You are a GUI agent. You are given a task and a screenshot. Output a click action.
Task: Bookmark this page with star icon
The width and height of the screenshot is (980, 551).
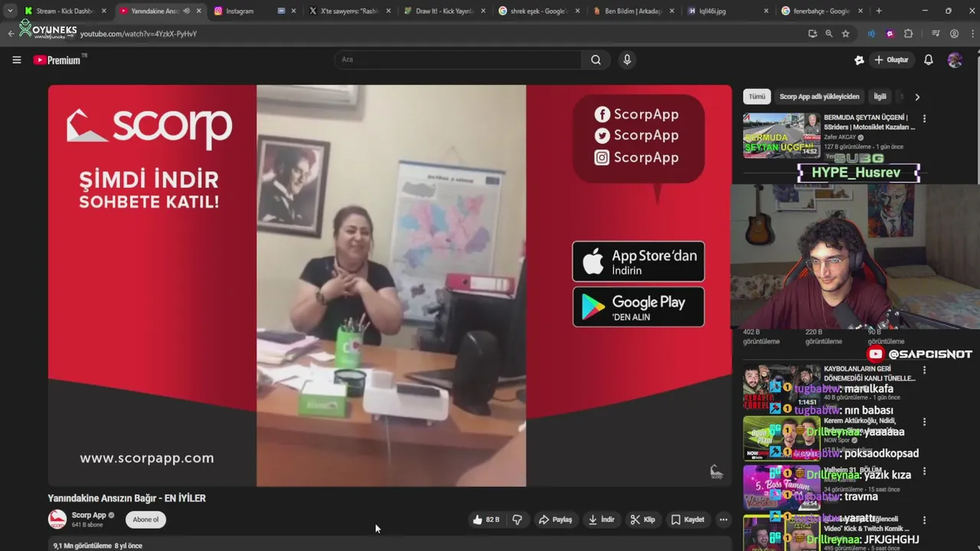(845, 34)
